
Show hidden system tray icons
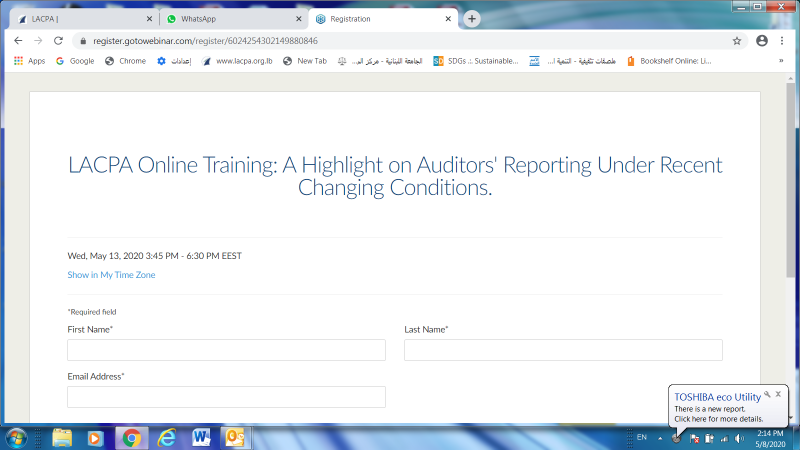(660, 438)
